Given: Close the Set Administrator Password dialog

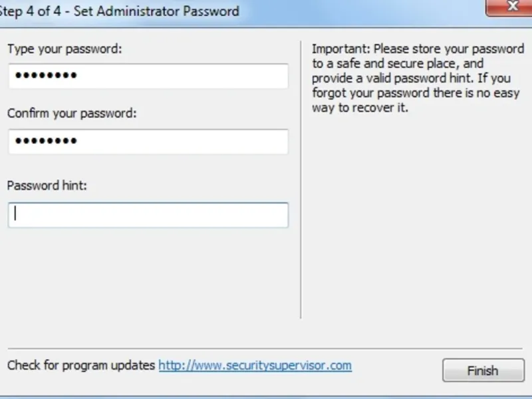Looking at the screenshot, I should tap(510, 7).
